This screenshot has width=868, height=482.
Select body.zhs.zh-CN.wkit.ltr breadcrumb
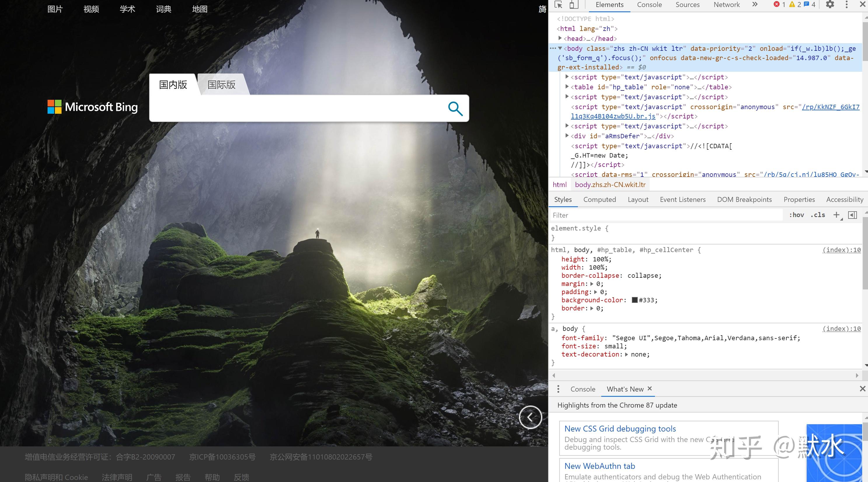(610, 185)
